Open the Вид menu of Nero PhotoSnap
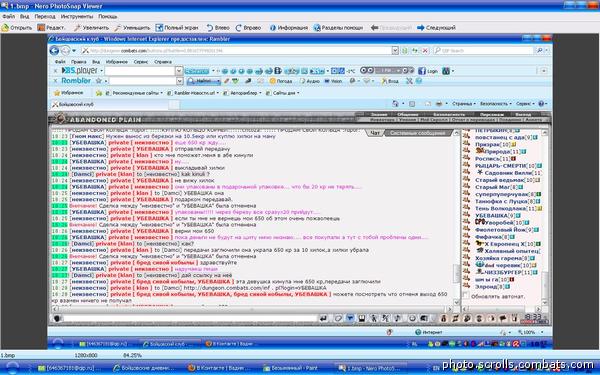 24,16
